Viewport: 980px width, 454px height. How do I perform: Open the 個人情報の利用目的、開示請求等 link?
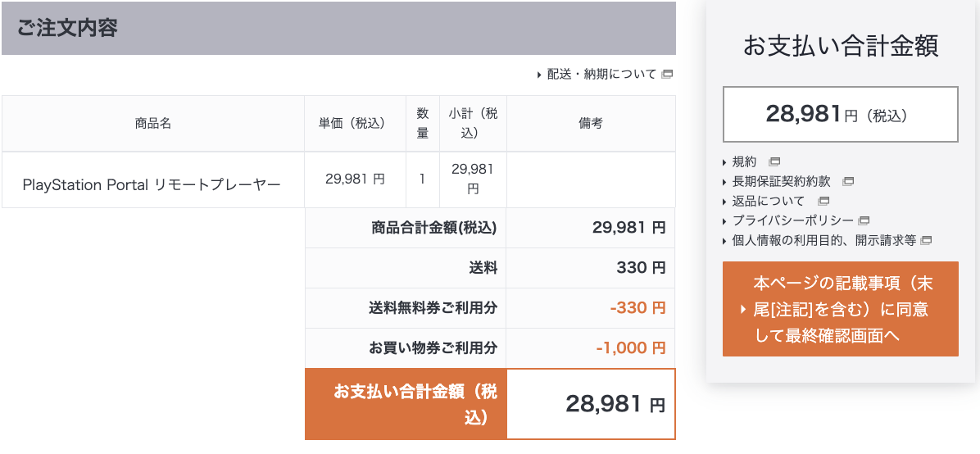(823, 240)
